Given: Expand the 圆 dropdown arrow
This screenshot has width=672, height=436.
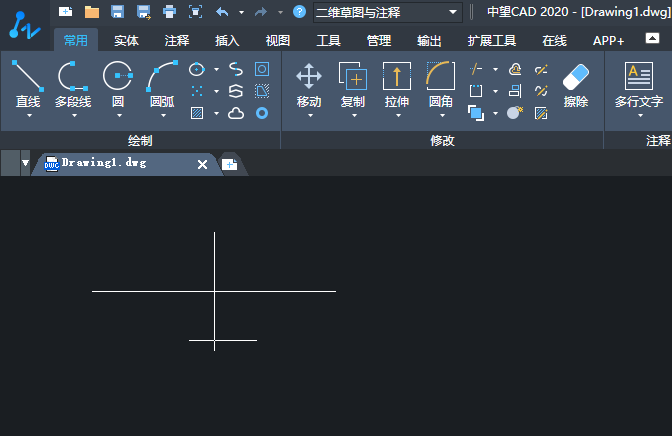Looking at the screenshot, I should click(119, 116).
